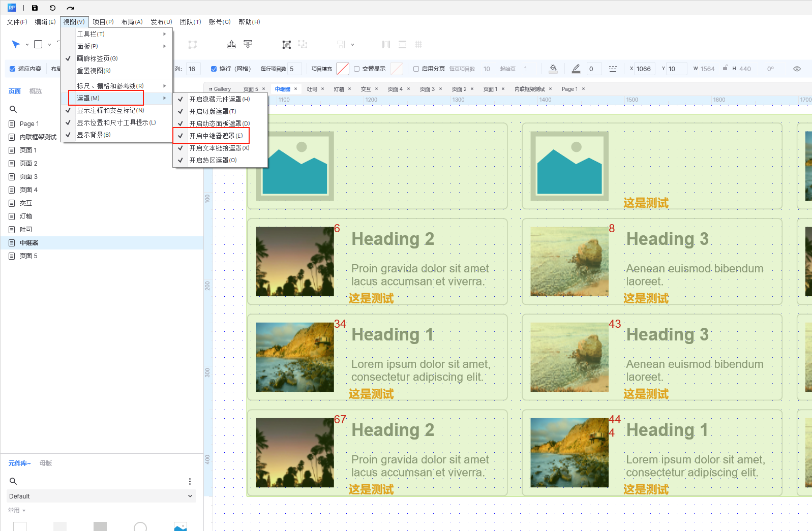Image resolution: width=812 pixels, height=531 pixels.
Task: Click the redo arrow icon
Action: pos(71,8)
